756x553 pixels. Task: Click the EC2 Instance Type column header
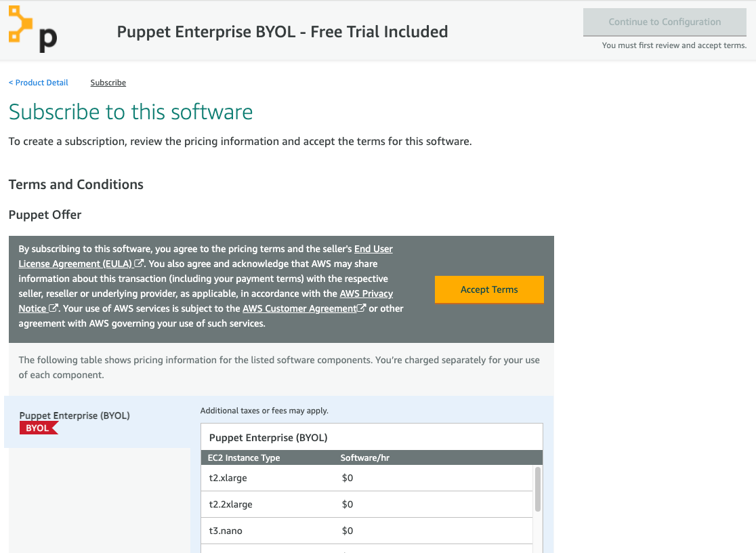point(243,458)
